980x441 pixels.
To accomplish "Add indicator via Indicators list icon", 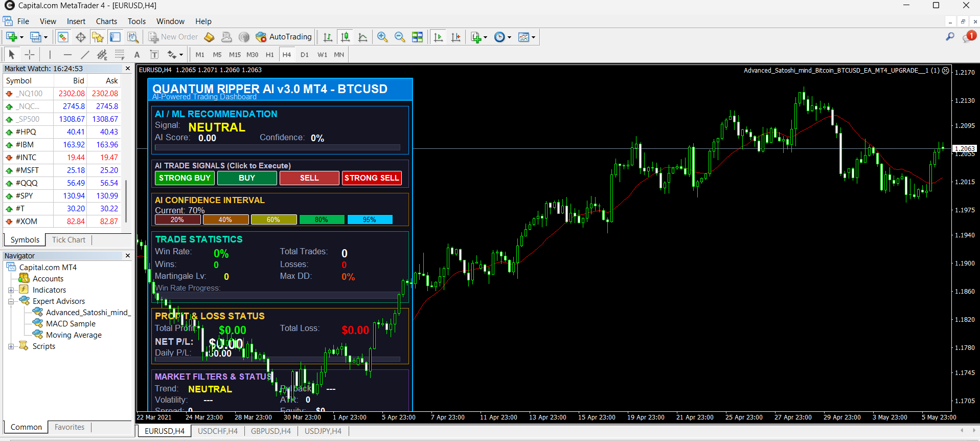I will point(476,37).
